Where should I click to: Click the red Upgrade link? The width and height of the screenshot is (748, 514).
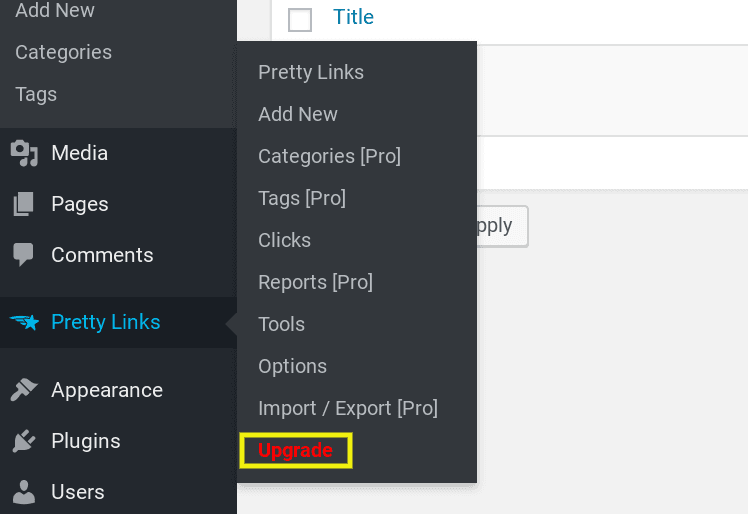point(295,451)
